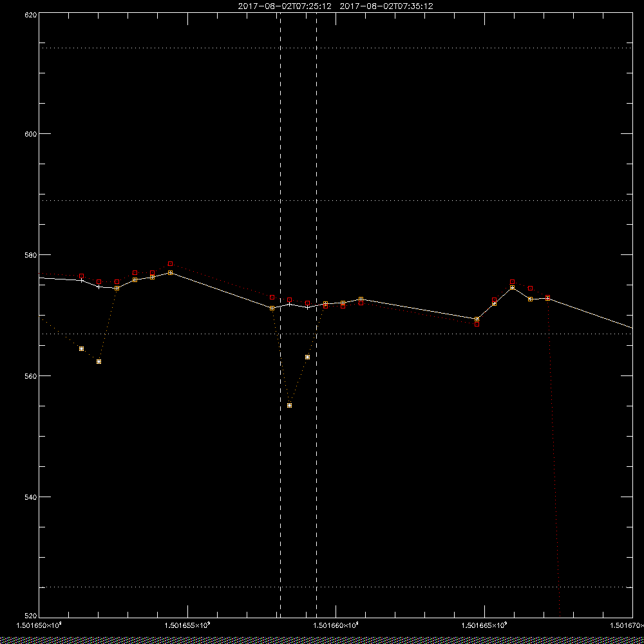Click the 560 y-axis label
Viewport: 644px width, 644px height.
tap(31, 376)
